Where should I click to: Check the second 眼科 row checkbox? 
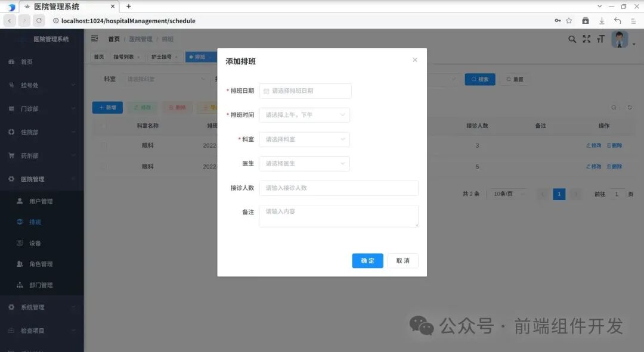[x=103, y=166]
